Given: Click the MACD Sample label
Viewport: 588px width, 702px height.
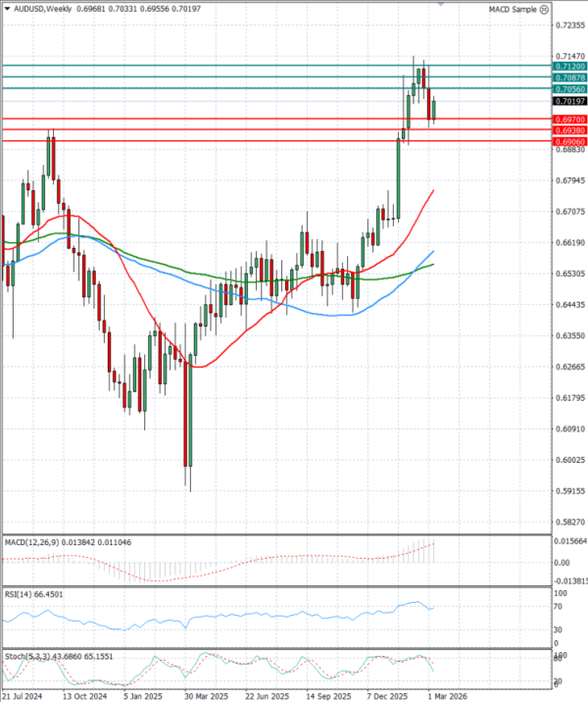Looking at the screenshot, I should coord(511,9).
